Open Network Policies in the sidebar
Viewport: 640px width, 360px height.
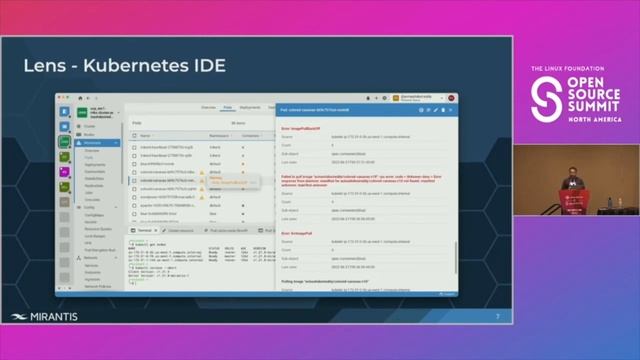pos(98,287)
